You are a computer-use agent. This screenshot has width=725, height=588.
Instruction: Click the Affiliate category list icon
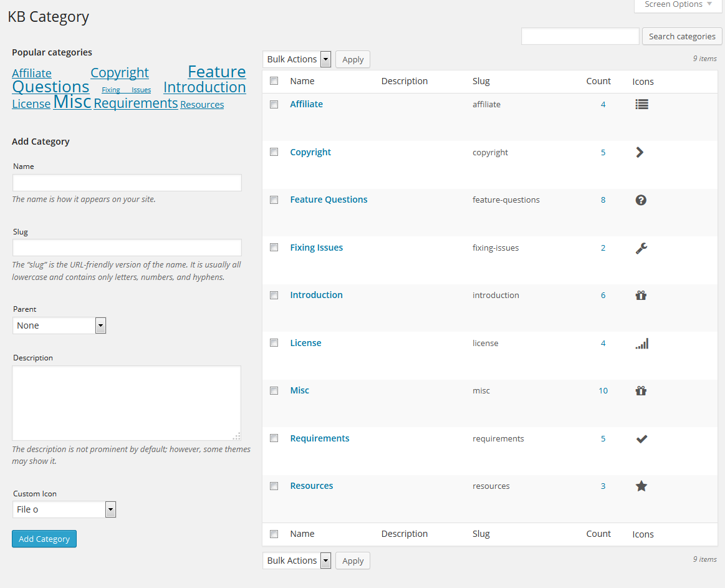tap(641, 104)
